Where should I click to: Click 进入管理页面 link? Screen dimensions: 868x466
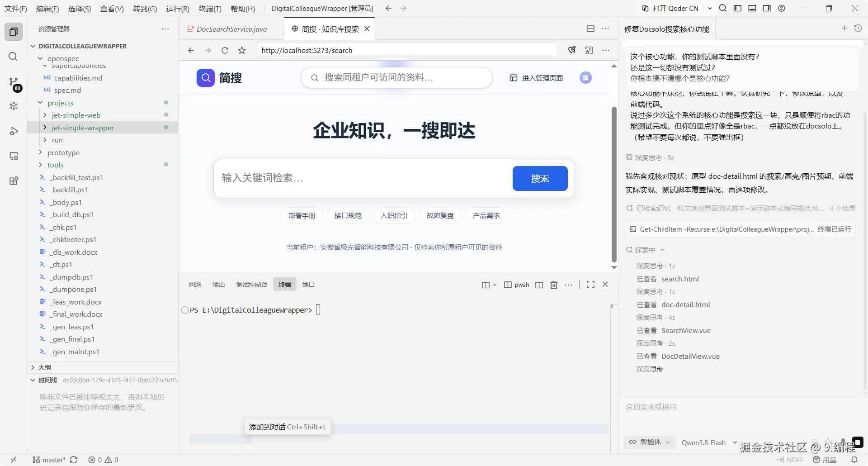tap(537, 78)
